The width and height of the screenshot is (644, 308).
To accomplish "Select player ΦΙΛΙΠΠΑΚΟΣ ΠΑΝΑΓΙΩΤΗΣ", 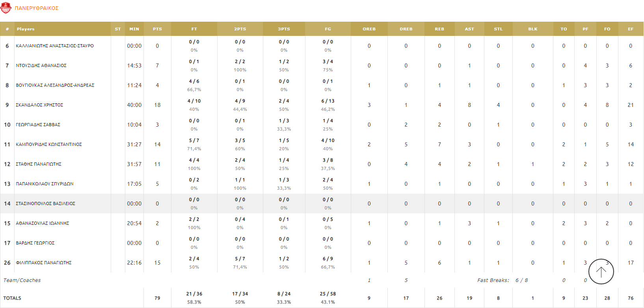I will (44, 263).
